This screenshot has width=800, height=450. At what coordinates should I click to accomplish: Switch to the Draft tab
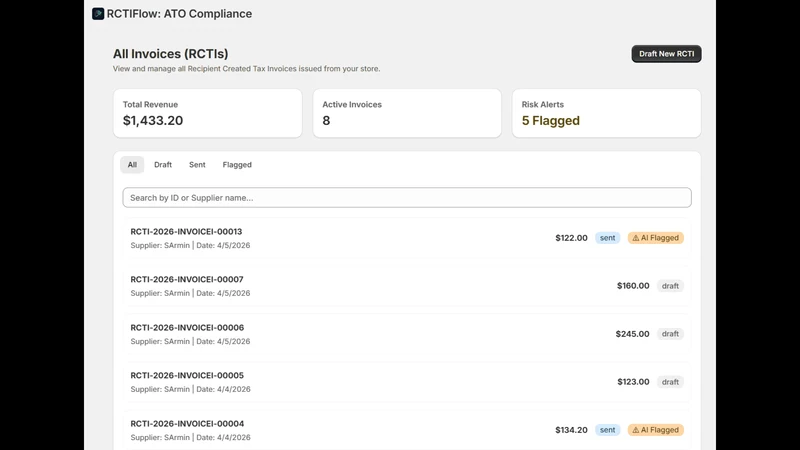(163, 165)
